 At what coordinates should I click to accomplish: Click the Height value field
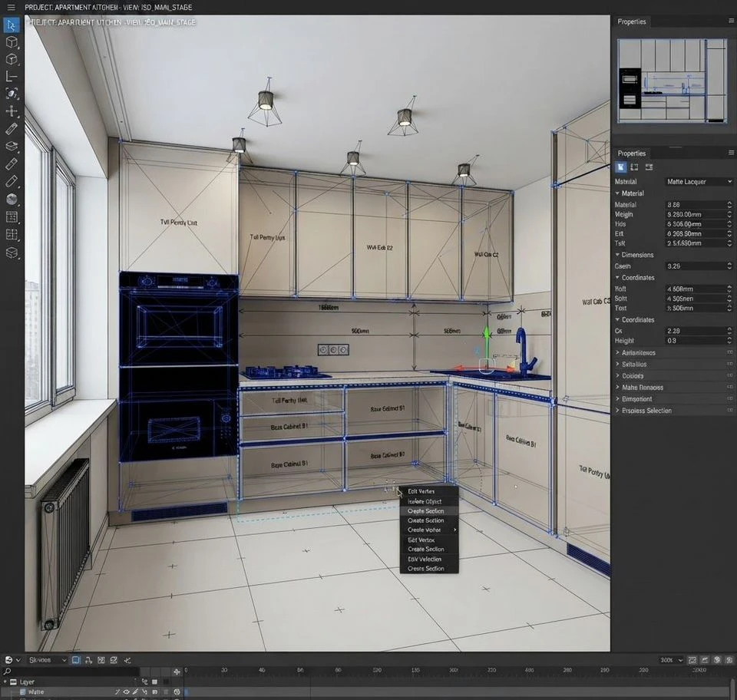tap(699, 341)
